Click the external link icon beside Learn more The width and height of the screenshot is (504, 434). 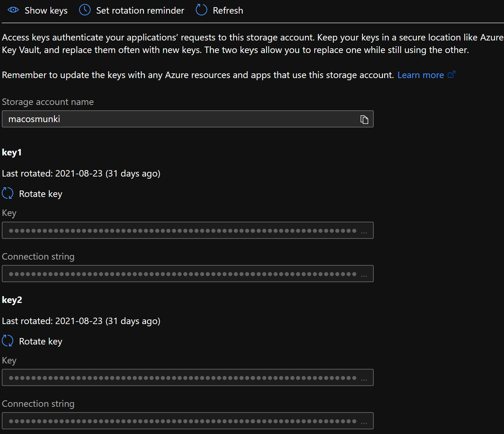point(451,74)
